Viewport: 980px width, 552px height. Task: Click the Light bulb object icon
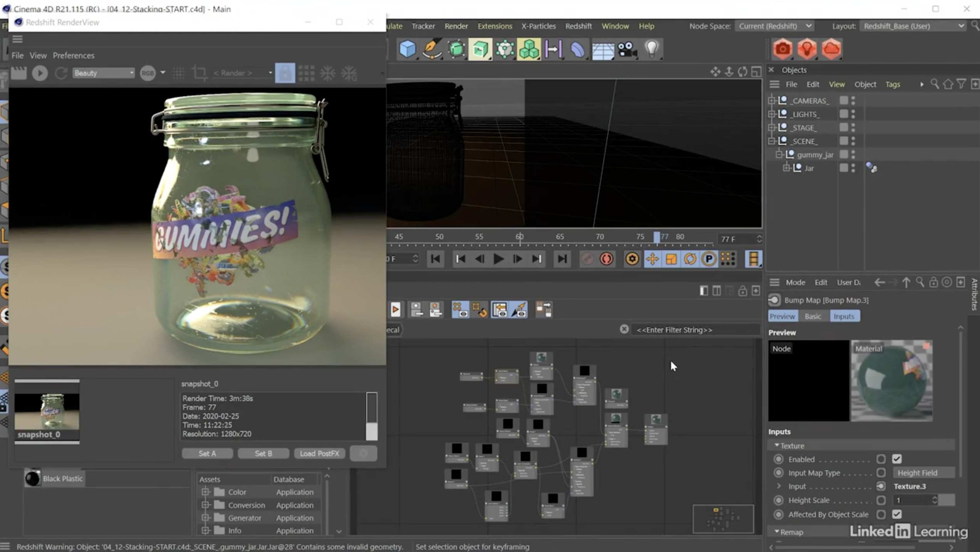coord(651,49)
